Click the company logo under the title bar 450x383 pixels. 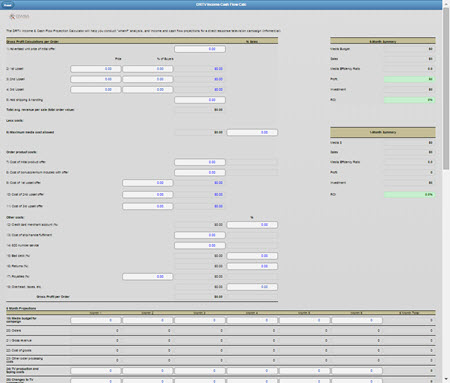click(19, 16)
